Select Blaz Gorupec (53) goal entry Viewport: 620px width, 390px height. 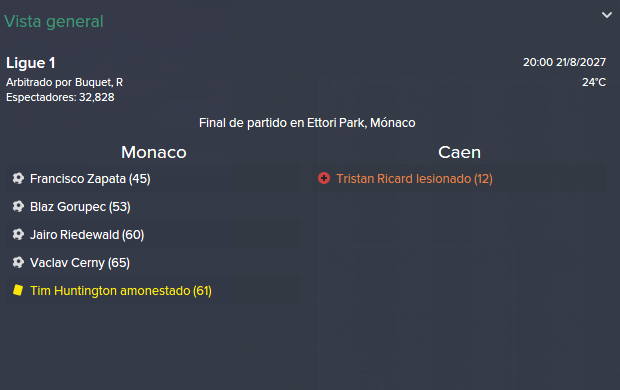(80, 207)
